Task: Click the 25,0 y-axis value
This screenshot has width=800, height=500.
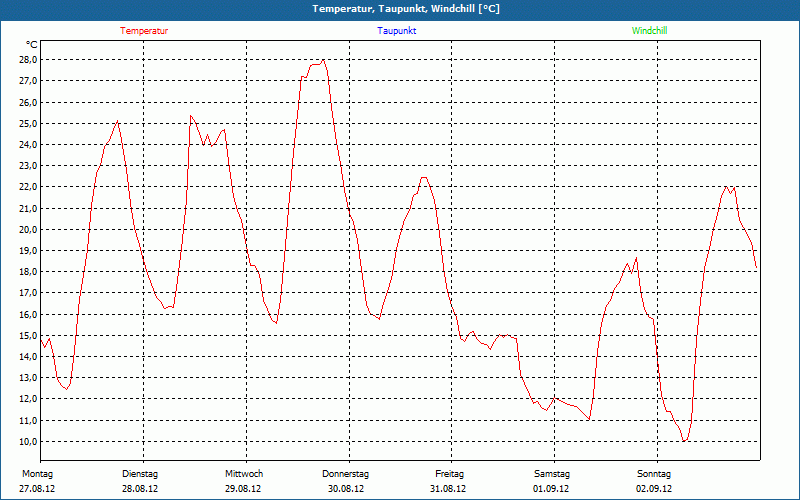Action: [x=29, y=123]
